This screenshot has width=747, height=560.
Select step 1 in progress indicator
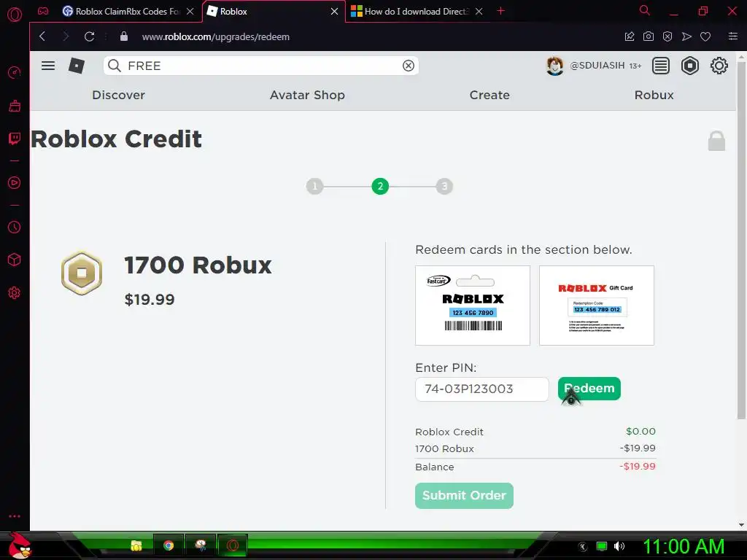click(x=314, y=186)
